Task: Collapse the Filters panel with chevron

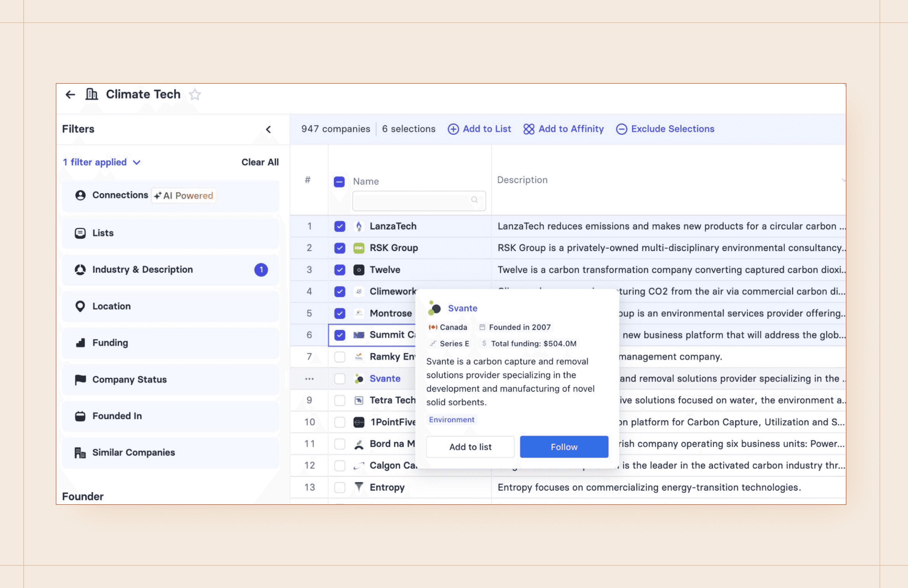Action: pos(269,129)
